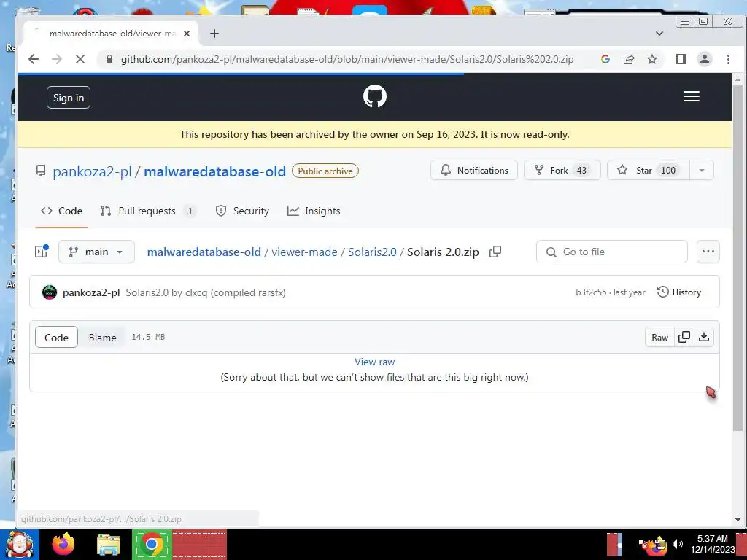
Task: Open the Code repository tab
Action: click(61, 211)
